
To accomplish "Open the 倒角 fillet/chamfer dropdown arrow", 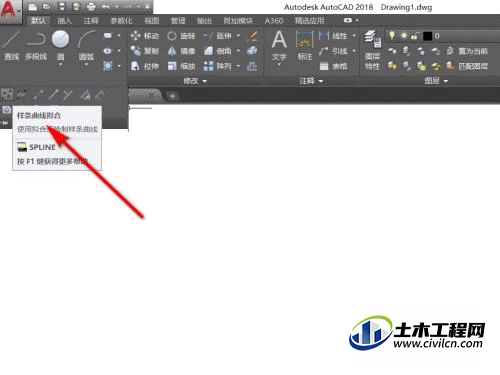I will click(238, 51).
